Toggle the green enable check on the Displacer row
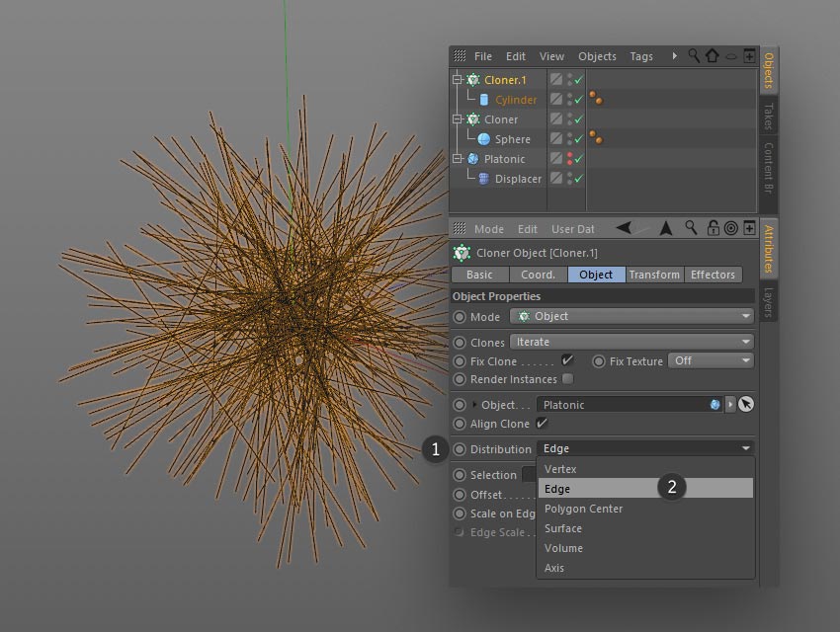Viewport: 840px width, 632px height. click(578, 179)
